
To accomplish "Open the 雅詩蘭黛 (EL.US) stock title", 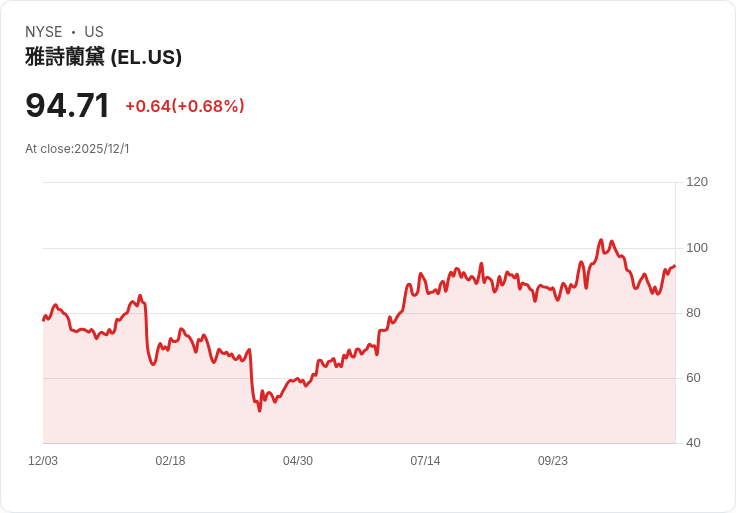I will 103,57.
